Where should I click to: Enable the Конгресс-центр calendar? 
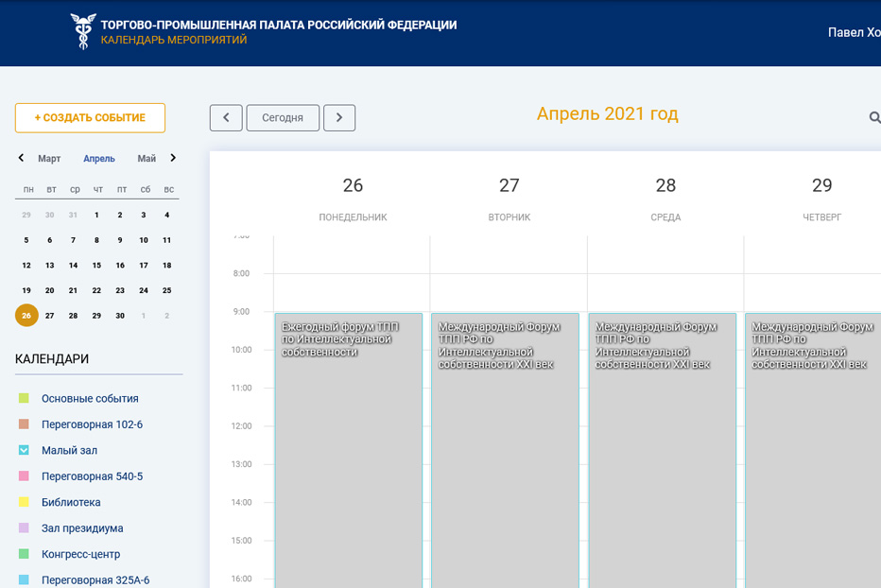click(x=24, y=554)
